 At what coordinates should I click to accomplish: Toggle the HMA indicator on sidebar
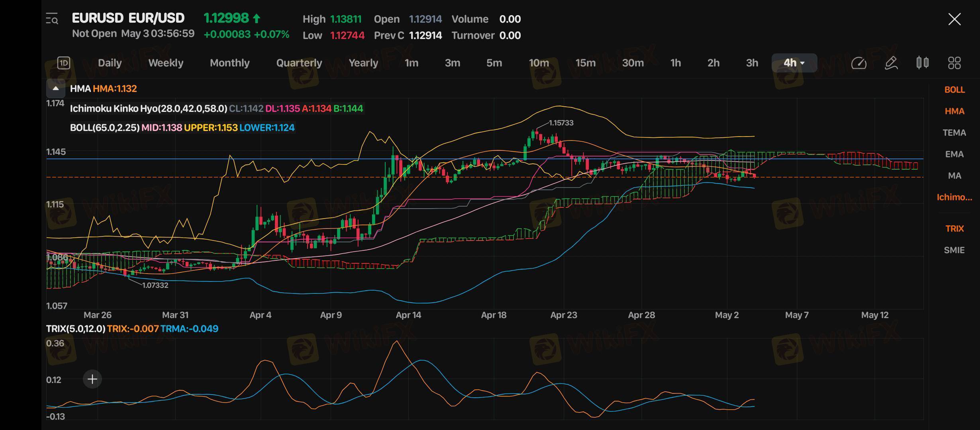pos(954,111)
